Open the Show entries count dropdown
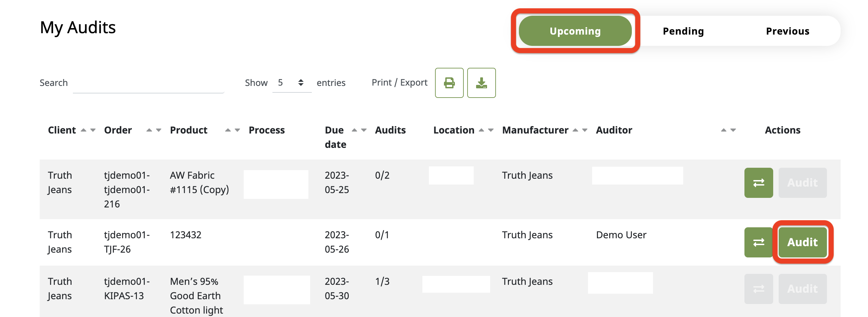 click(x=291, y=83)
